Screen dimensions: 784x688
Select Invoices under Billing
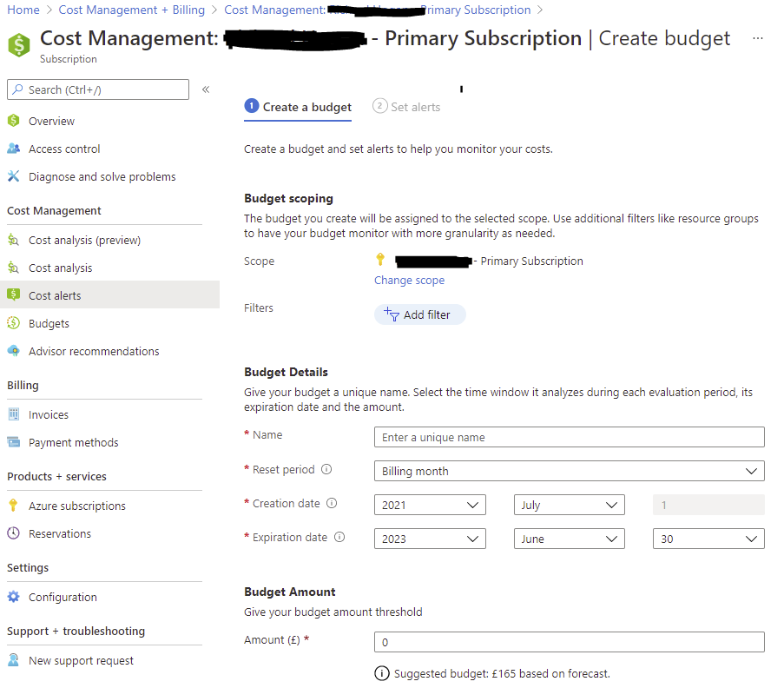pos(49,414)
